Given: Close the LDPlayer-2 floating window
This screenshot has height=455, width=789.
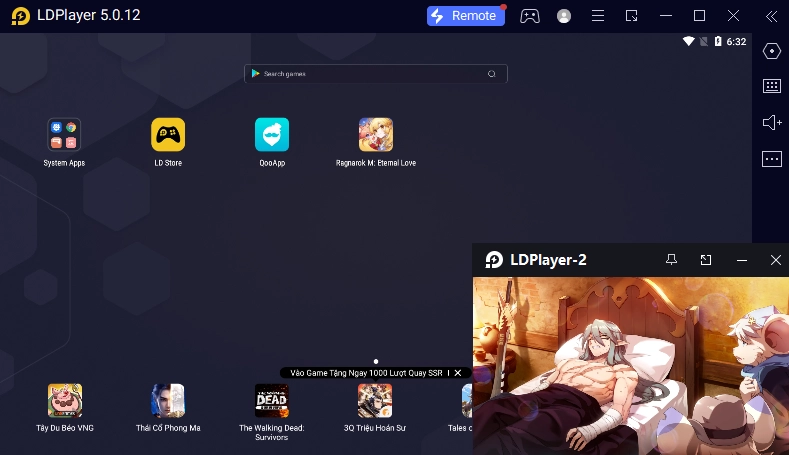Looking at the screenshot, I should 776,260.
